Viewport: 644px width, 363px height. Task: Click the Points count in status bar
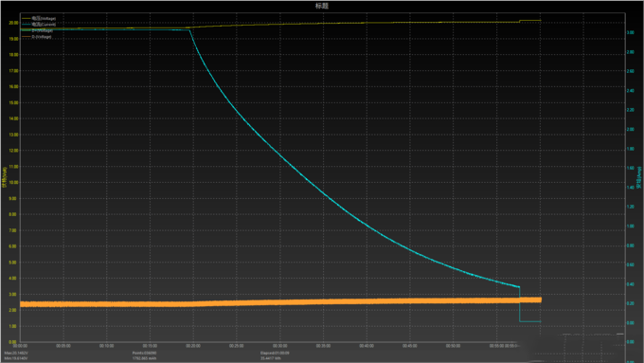coord(144,354)
